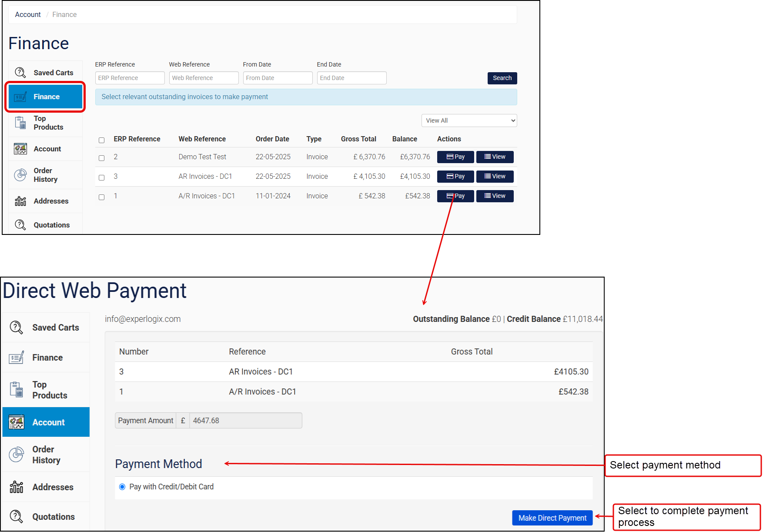Screen dimensions: 763x532
Task: Click the Finance breadcrumb item
Action: 64,14
